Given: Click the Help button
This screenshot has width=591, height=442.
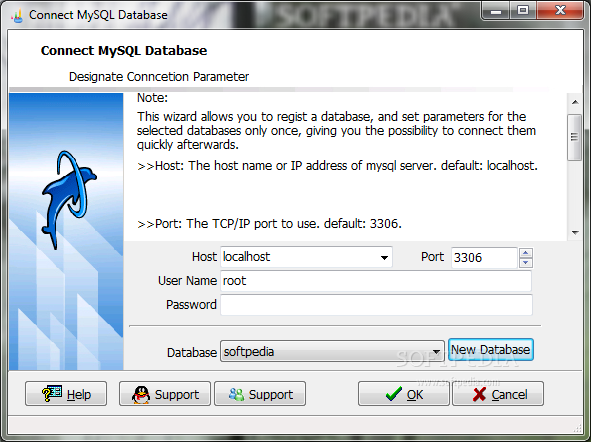Looking at the screenshot, I should [66, 394].
